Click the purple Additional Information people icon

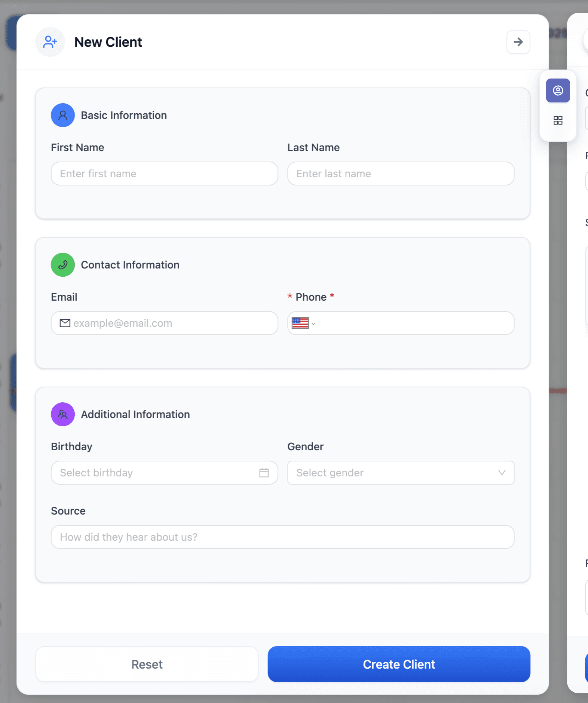63,414
